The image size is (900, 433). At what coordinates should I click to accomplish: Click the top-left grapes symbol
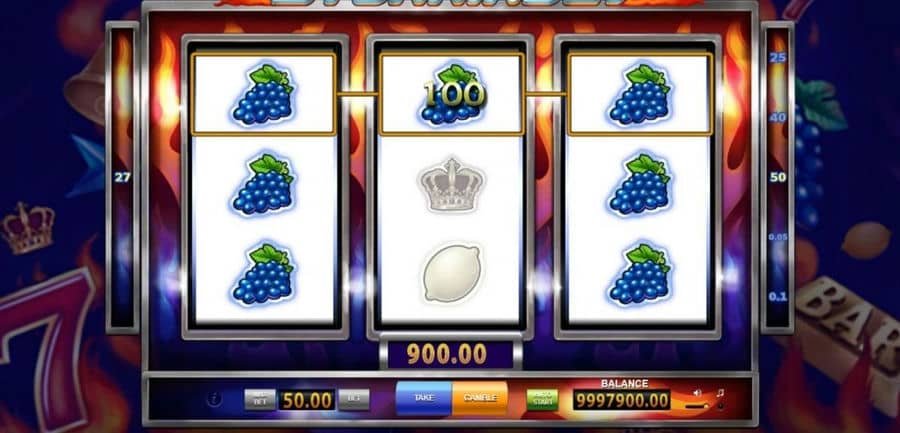pyautogui.click(x=263, y=94)
